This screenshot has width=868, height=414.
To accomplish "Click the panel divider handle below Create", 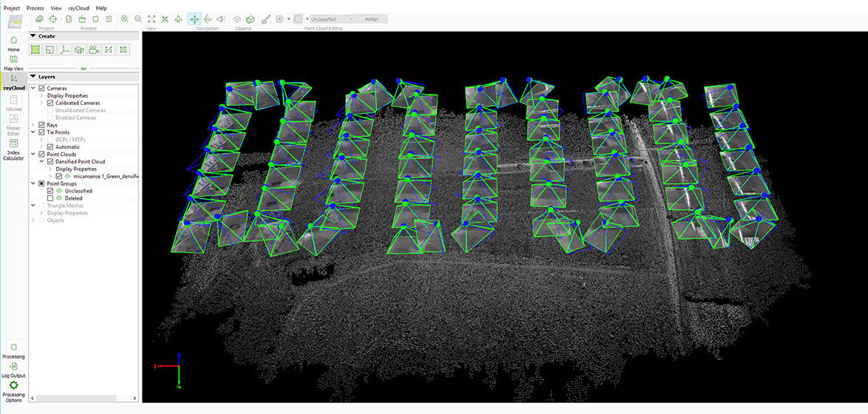I will pyautogui.click(x=83, y=68).
